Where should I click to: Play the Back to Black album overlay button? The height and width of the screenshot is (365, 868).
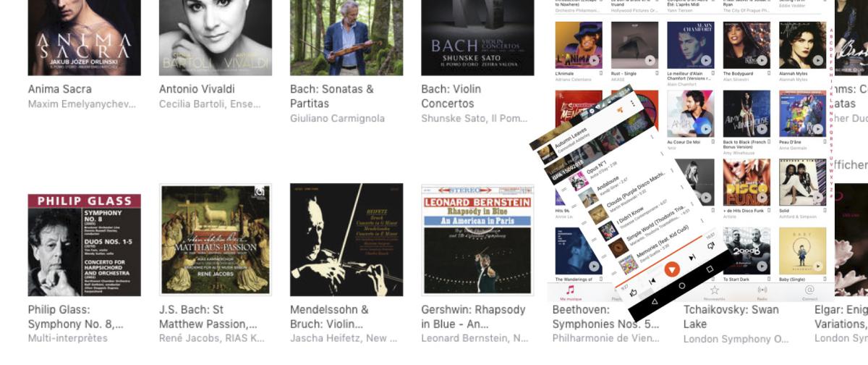click(x=762, y=129)
